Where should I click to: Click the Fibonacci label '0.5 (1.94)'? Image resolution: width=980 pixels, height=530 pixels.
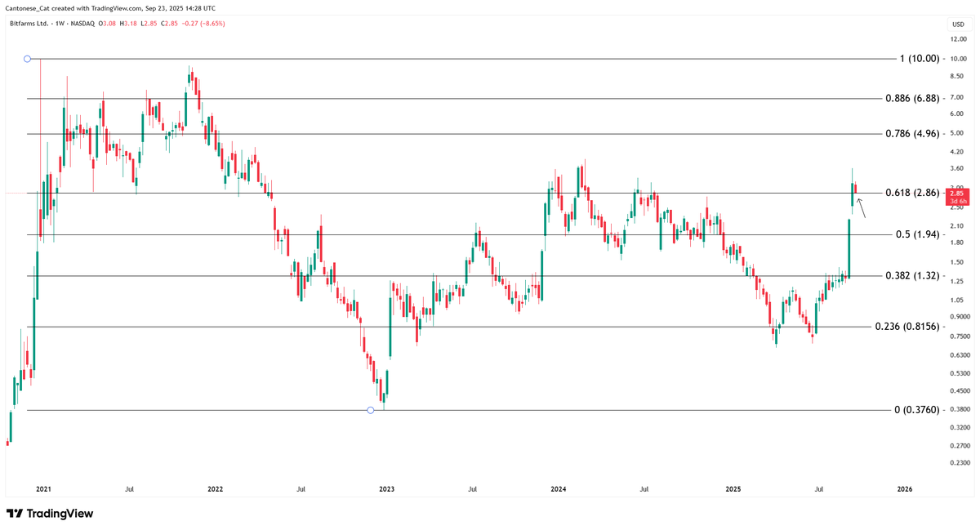[x=919, y=234]
